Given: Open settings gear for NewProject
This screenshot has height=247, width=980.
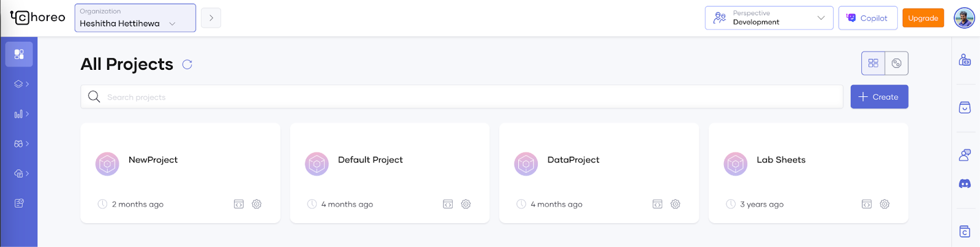Looking at the screenshot, I should click(x=257, y=204).
